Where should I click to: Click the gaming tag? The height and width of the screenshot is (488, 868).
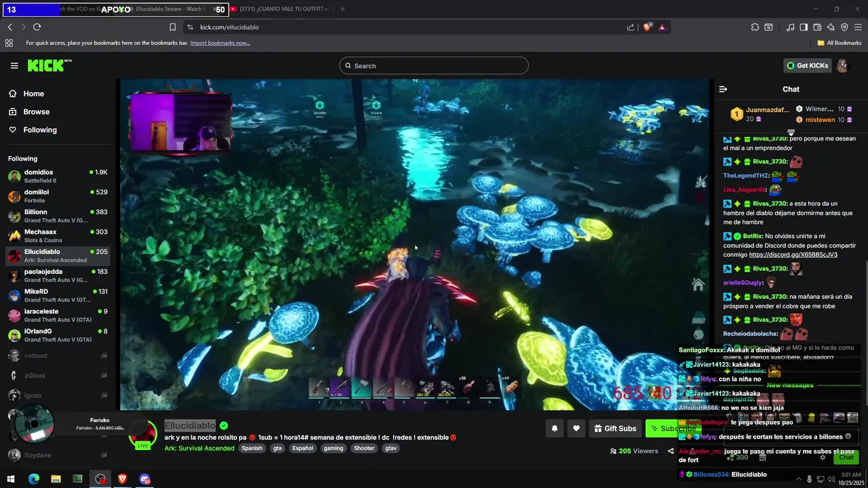334,448
